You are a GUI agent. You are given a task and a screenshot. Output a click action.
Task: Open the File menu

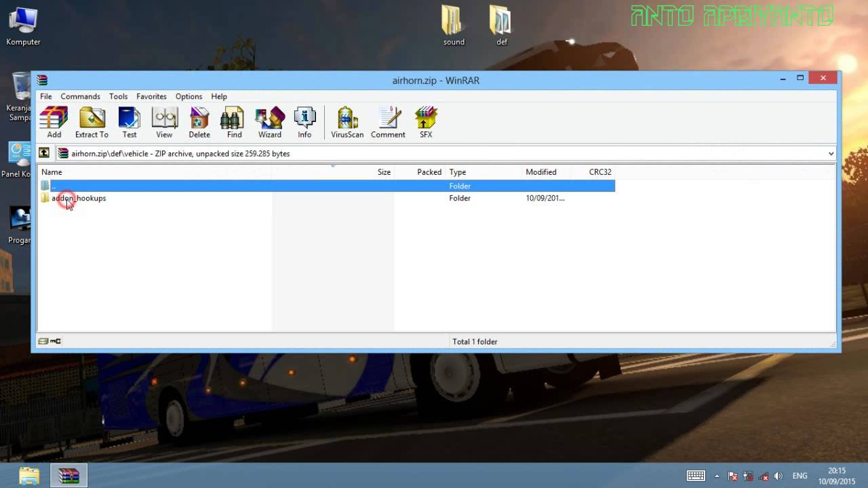(x=45, y=96)
